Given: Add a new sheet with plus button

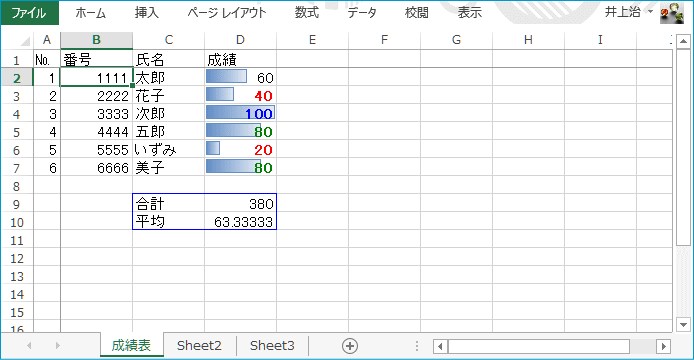Looking at the screenshot, I should click(350, 346).
